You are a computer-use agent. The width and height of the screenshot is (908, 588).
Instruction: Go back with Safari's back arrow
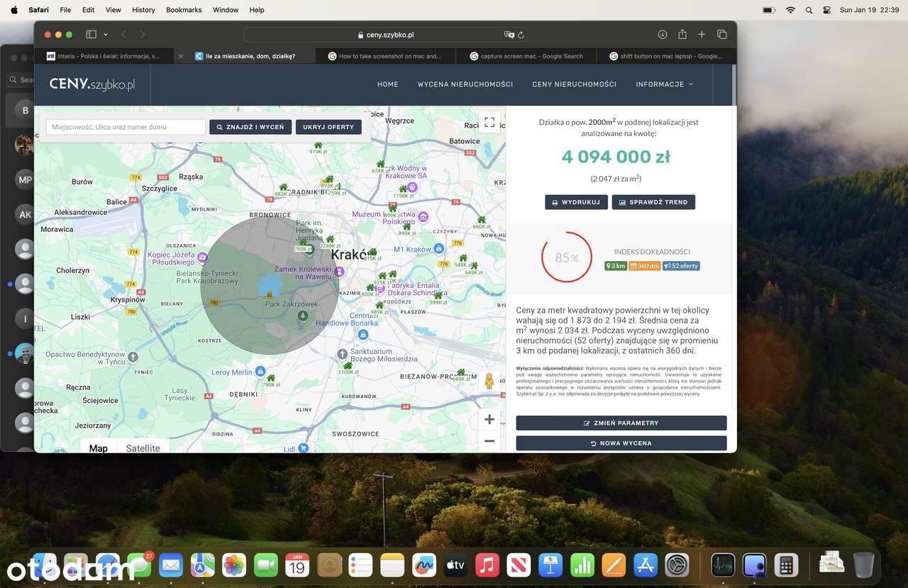[123, 34]
